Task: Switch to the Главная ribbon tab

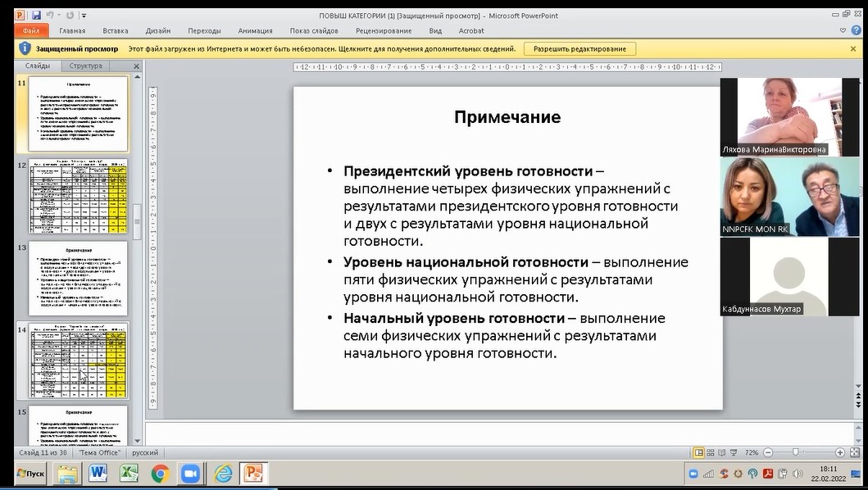Action: coord(72,30)
